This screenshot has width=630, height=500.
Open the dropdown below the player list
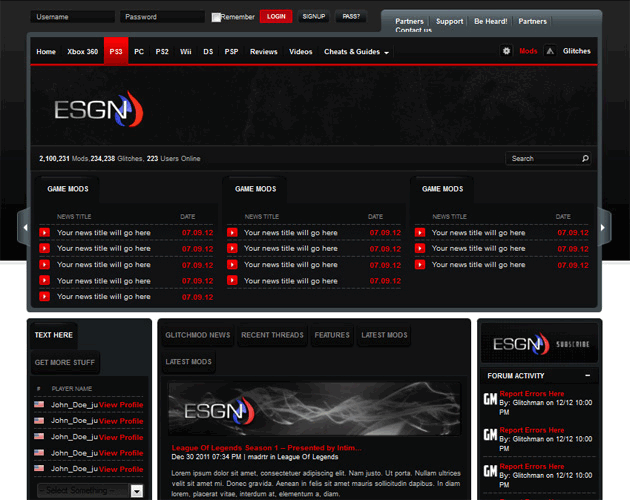138,490
